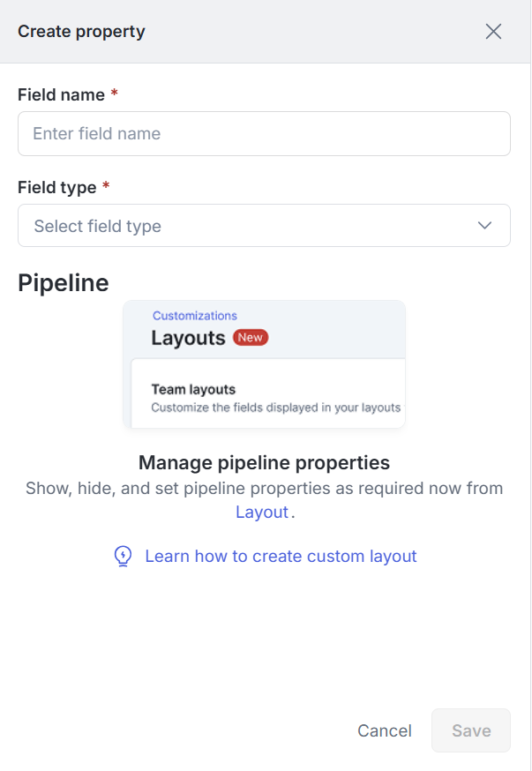Click Manage pipeline properties heading
This screenshot has width=532, height=771.
264,462
